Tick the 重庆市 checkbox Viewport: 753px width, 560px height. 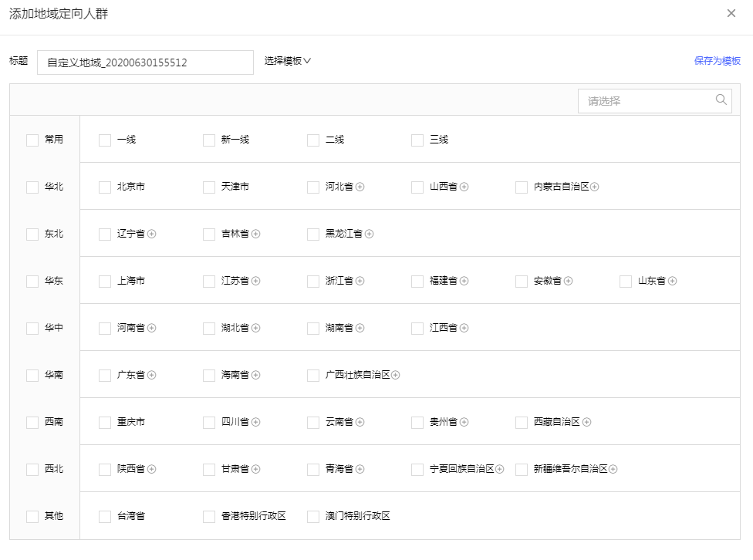tap(105, 423)
